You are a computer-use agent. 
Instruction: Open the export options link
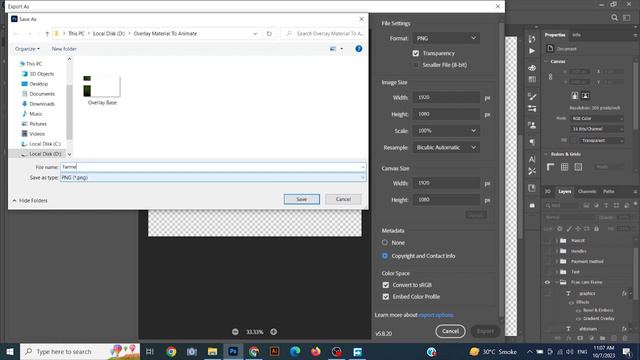click(x=436, y=315)
